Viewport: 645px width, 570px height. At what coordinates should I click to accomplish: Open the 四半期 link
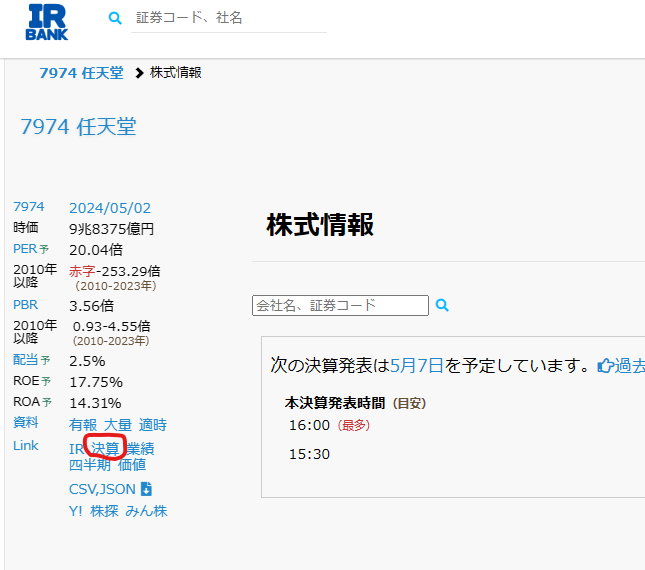90,465
